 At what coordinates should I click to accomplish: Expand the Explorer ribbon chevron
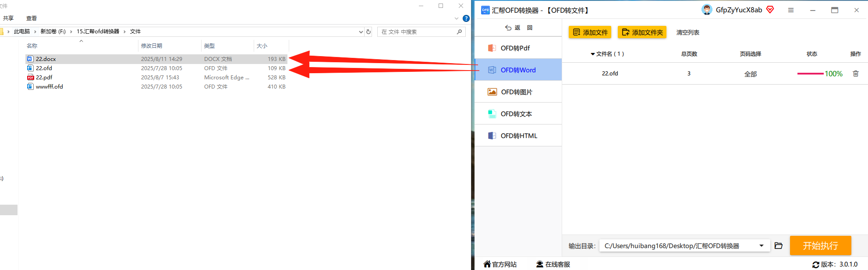coord(457,18)
